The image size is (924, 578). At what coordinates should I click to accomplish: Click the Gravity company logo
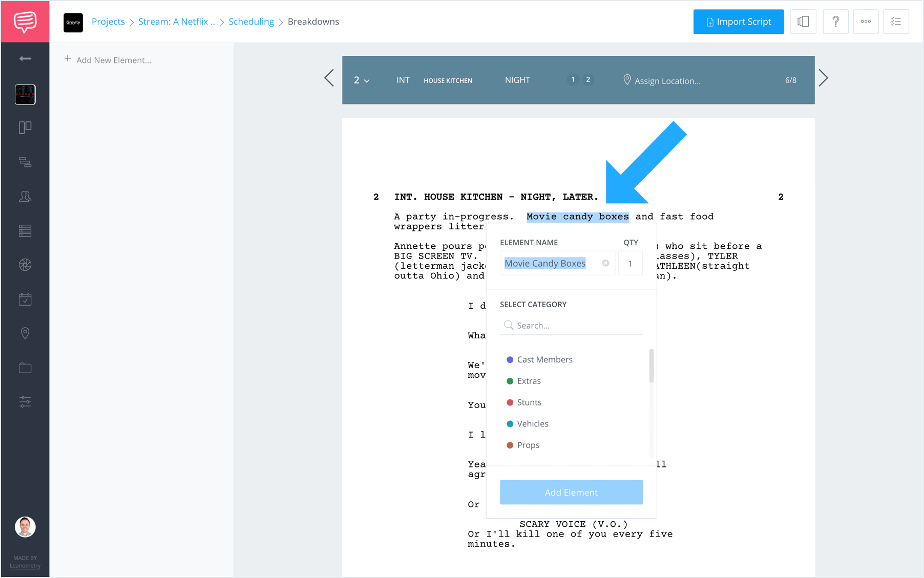[x=73, y=22]
